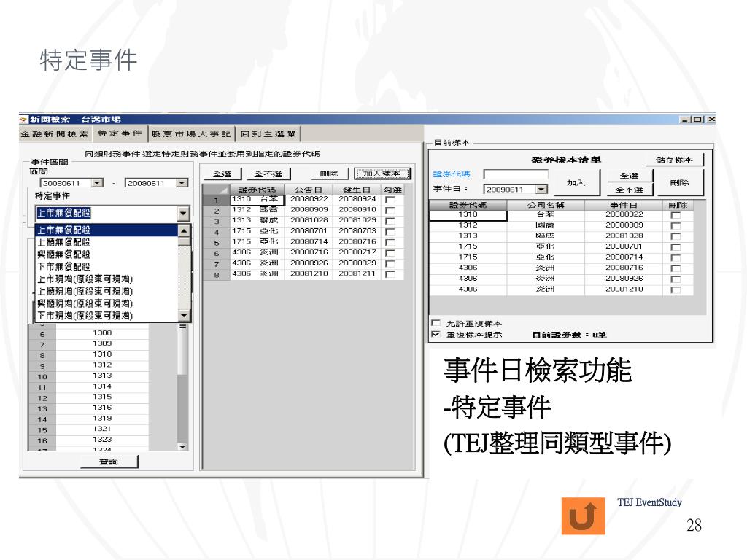The image size is (747, 560).
Task: Click the 查詢 button
Action: coord(109,462)
